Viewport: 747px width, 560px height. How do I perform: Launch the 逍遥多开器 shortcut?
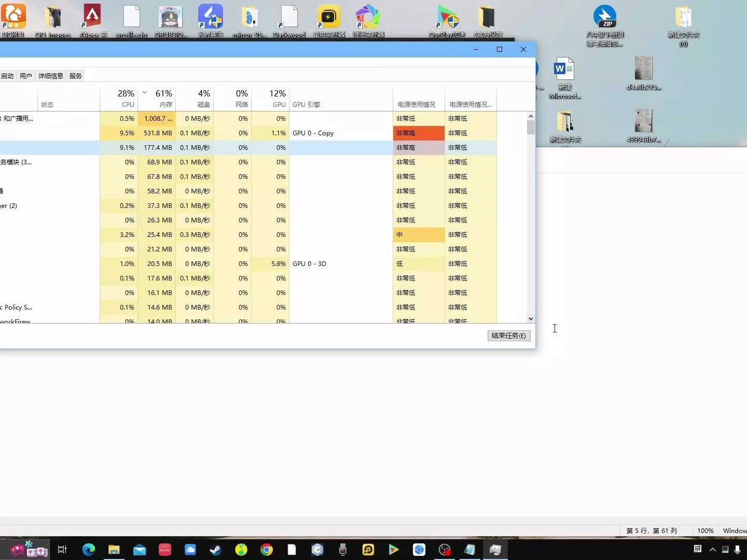click(368, 21)
